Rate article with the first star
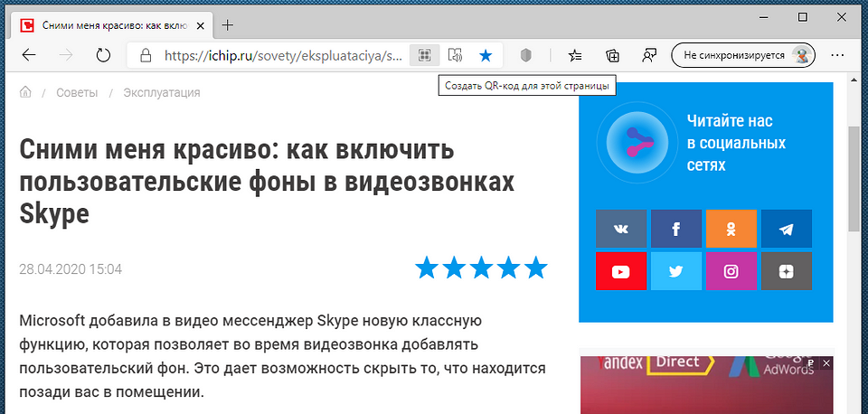The height and width of the screenshot is (414, 868). point(427,268)
